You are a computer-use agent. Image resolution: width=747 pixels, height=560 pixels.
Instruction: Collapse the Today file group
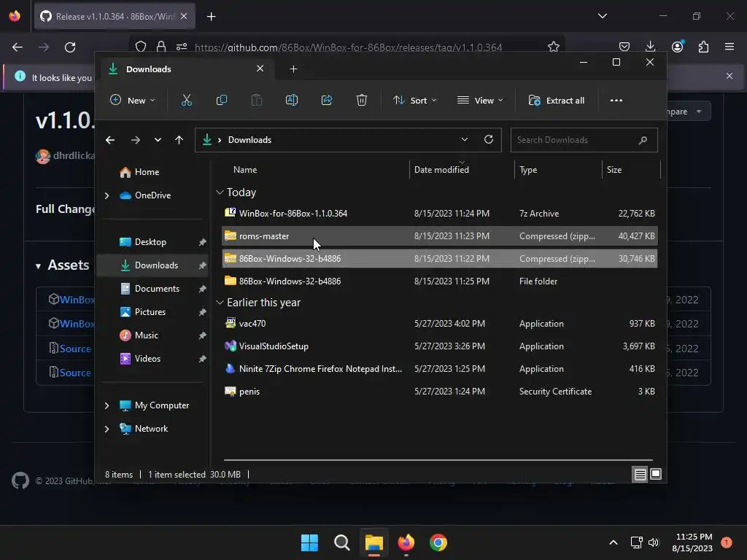220,192
